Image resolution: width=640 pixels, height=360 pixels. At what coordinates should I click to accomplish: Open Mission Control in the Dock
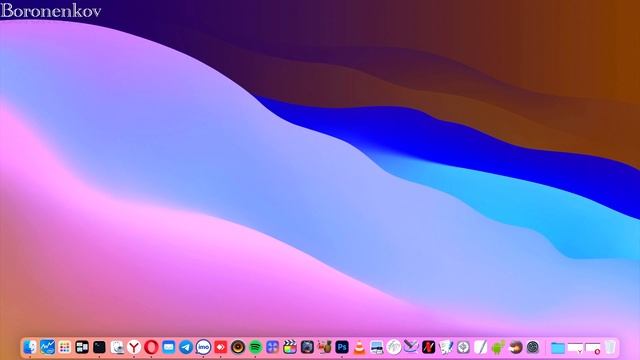tap(82, 347)
